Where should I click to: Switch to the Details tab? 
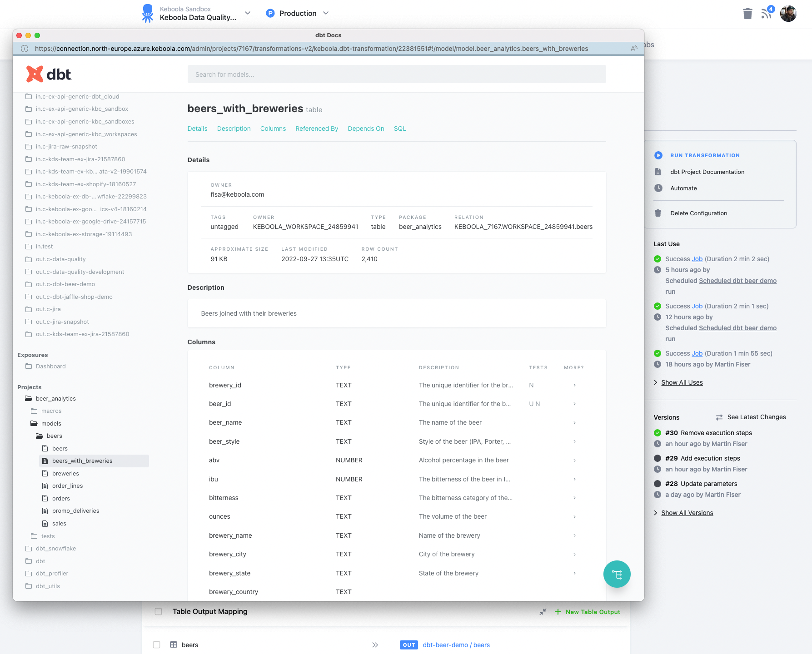coord(197,129)
